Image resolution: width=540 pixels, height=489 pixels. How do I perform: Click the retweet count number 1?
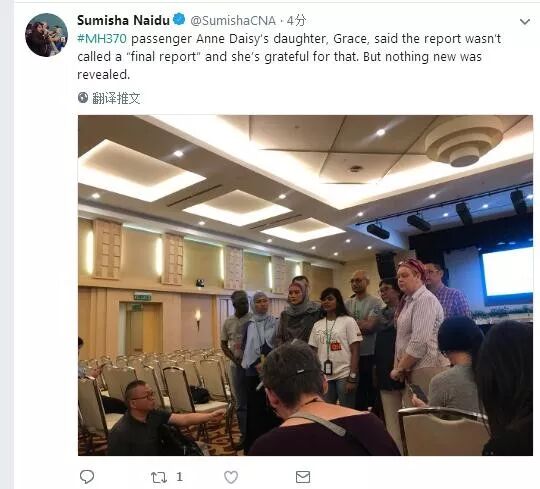click(179, 477)
